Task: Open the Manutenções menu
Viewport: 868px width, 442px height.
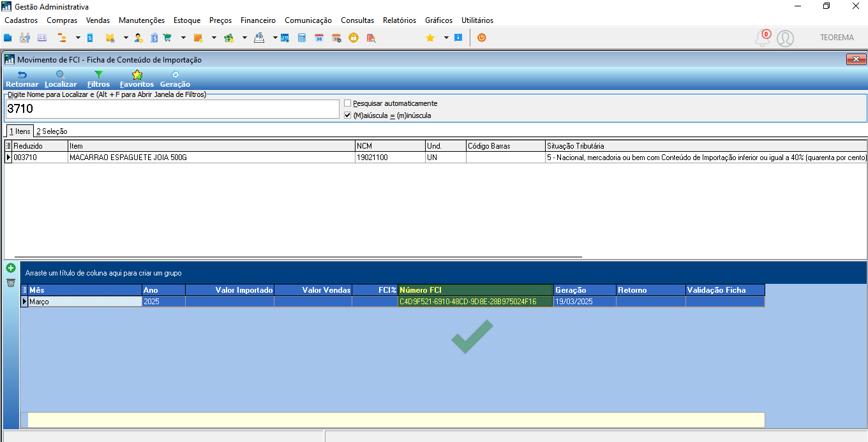Action: pyautogui.click(x=142, y=20)
